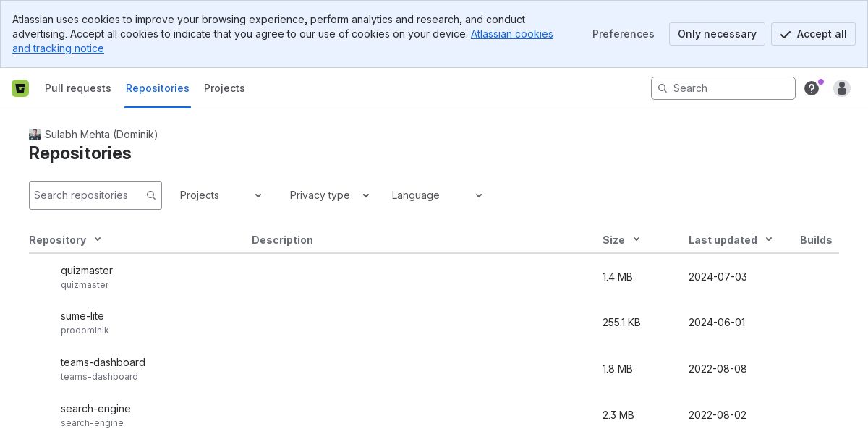Select the Repositories navigation tab
Viewport: 868px width, 434px height.
(x=158, y=88)
